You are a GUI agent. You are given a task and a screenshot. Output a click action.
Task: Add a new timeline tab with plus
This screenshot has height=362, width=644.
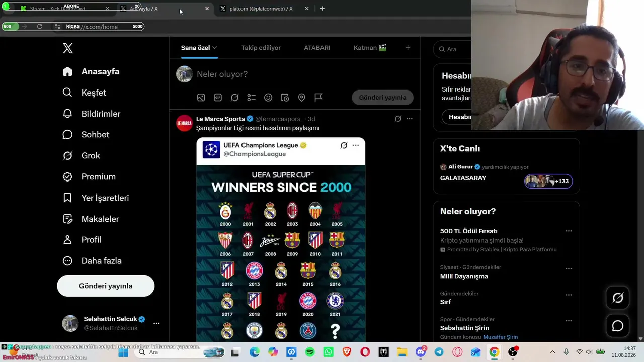pos(408,48)
